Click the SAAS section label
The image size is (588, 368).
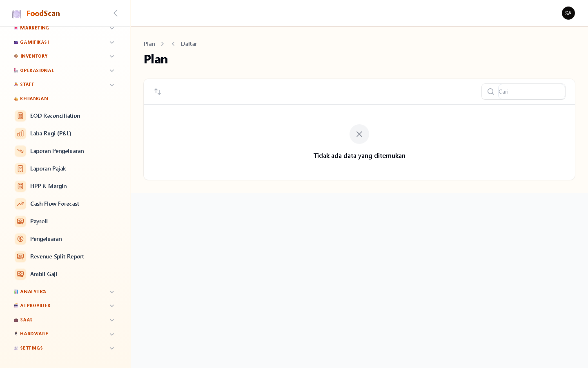point(26,320)
